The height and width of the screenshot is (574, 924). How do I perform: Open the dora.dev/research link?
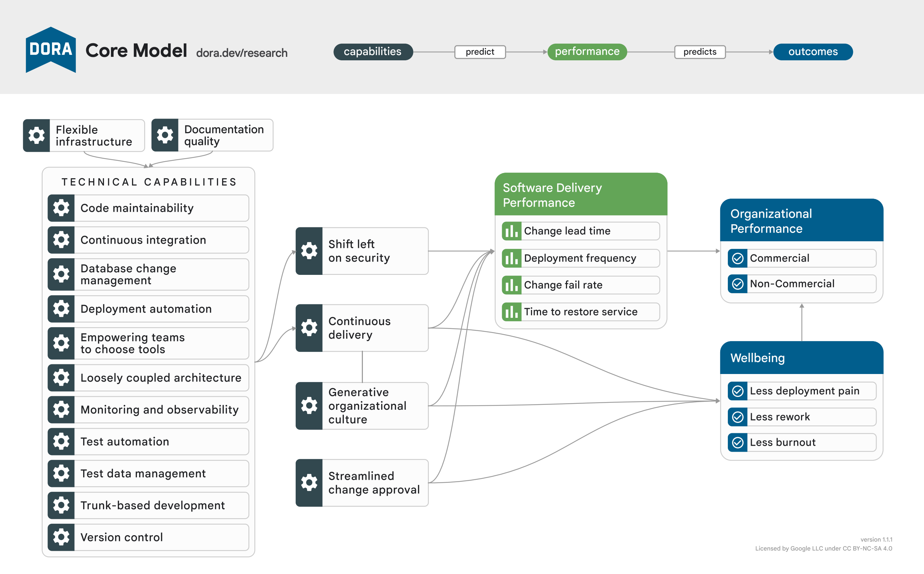242,53
